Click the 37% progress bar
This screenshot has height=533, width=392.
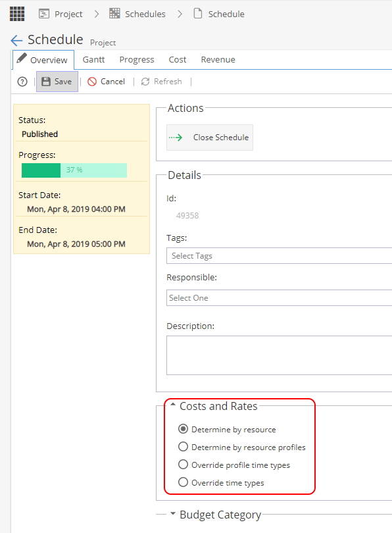pyautogui.click(x=74, y=170)
